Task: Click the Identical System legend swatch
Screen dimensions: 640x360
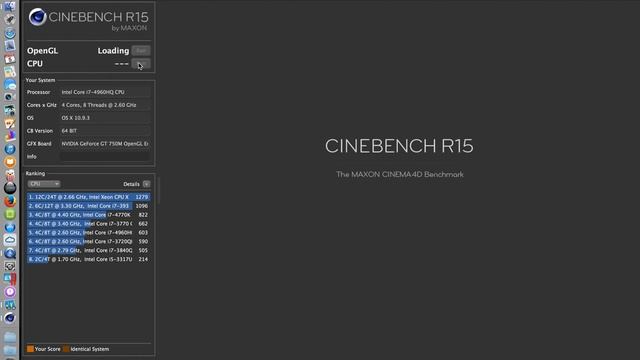Action: (66, 349)
